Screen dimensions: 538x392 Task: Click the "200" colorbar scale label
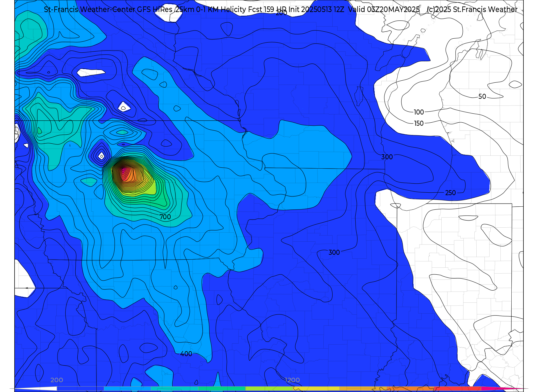coord(57,380)
